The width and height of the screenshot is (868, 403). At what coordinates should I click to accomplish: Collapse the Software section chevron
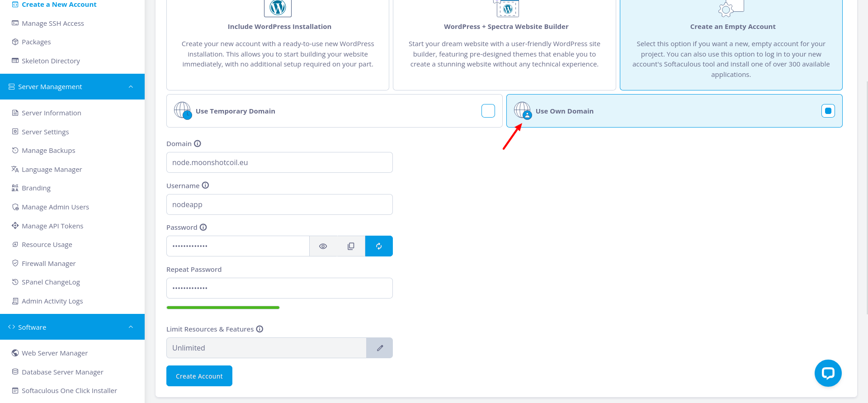coord(131,327)
